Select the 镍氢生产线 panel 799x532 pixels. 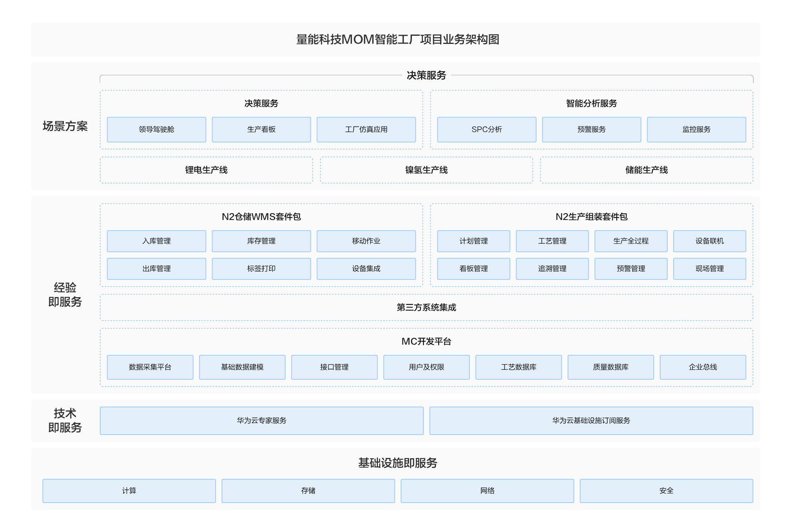coord(426,170)
